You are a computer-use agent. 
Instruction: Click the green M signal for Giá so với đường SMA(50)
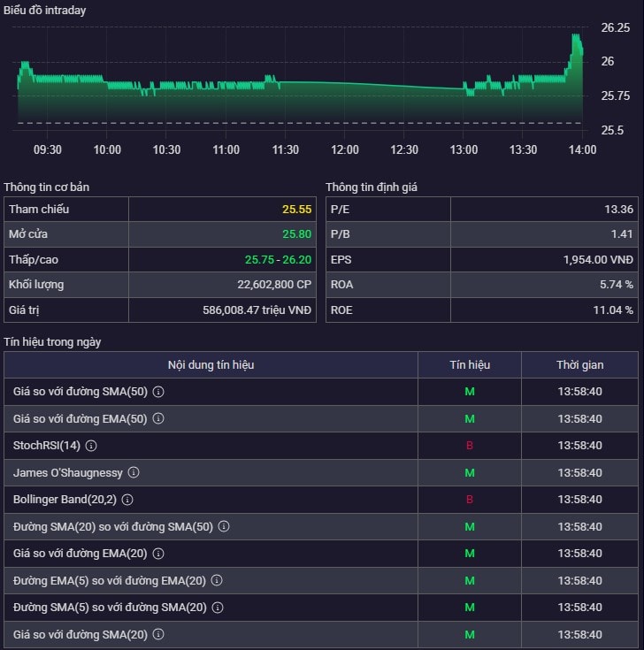coord(470,391)
